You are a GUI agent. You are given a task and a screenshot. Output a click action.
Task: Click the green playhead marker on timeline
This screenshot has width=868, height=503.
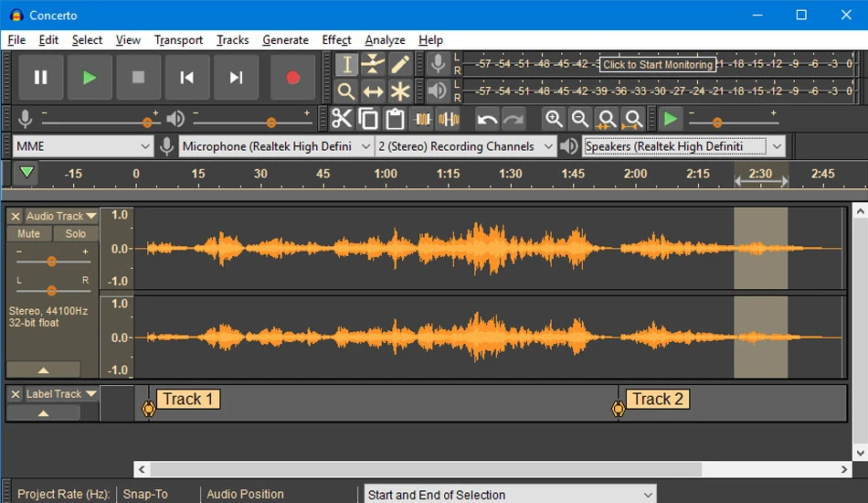[26, 172]
